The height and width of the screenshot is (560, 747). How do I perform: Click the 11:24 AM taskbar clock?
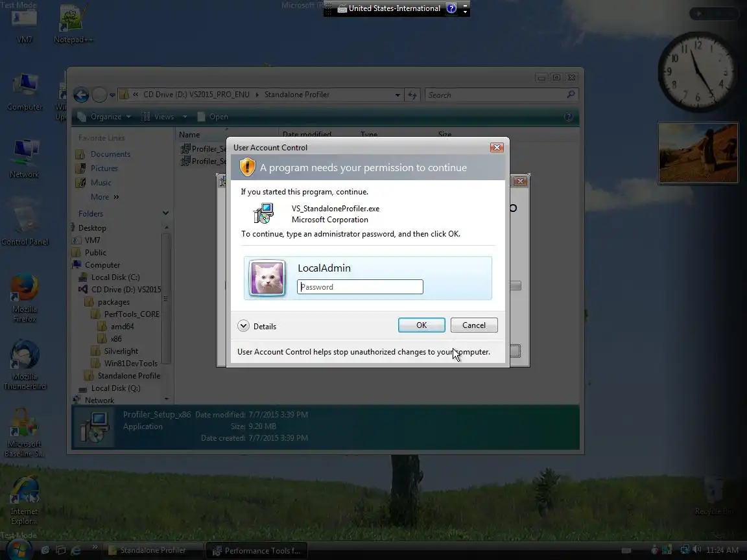pos(723,550)
